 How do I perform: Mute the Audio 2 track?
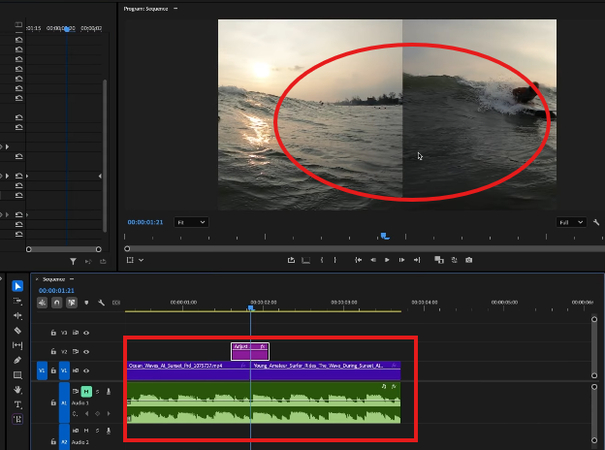coord(86,430)
